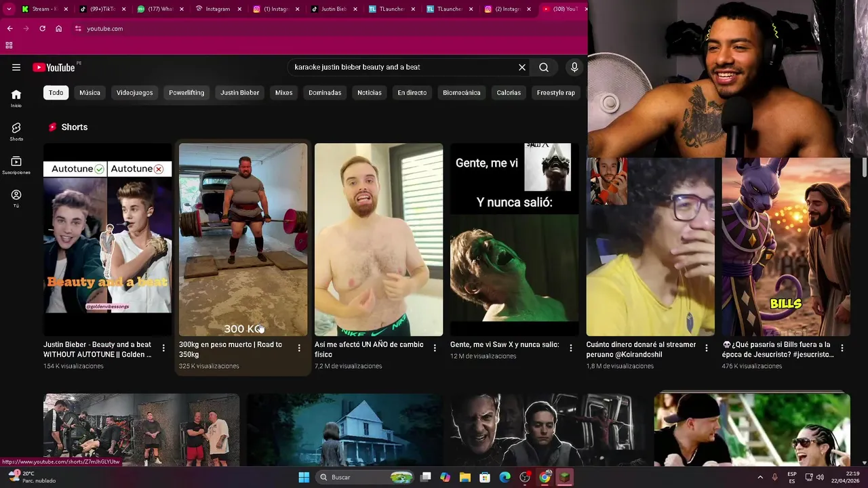
Task: Open the YouTube guide hamburger menu
Action: (x=16, y=67)
